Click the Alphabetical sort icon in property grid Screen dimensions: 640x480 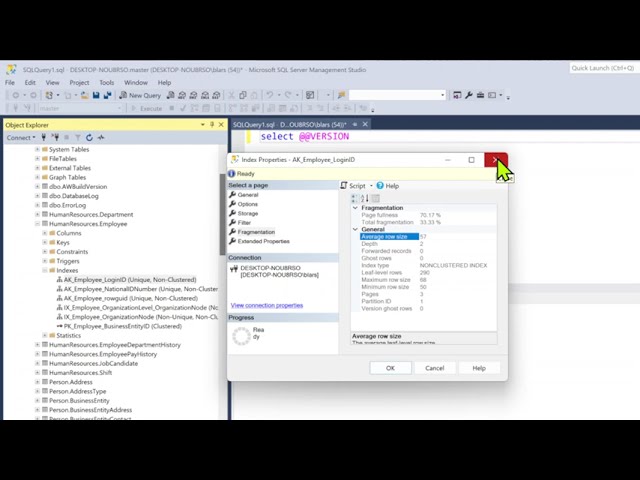[x=364, y=198]
